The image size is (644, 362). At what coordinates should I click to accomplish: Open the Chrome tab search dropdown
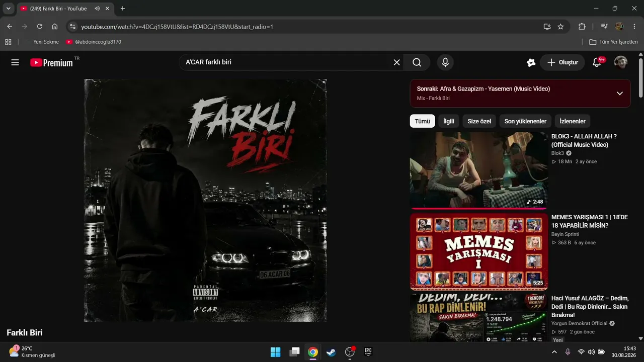[x=8, y=9]
